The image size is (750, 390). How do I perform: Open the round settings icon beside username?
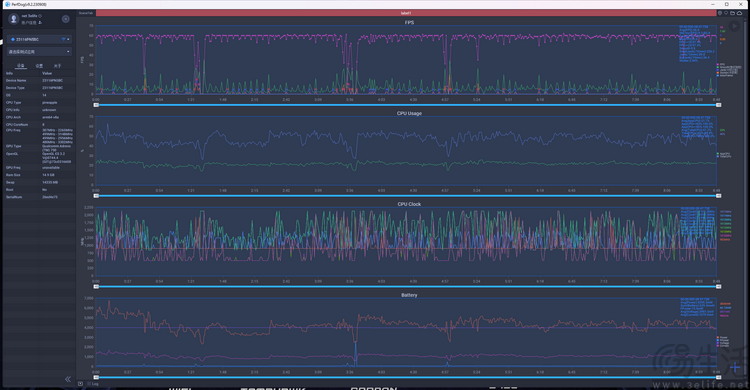(x=66, y=19)
